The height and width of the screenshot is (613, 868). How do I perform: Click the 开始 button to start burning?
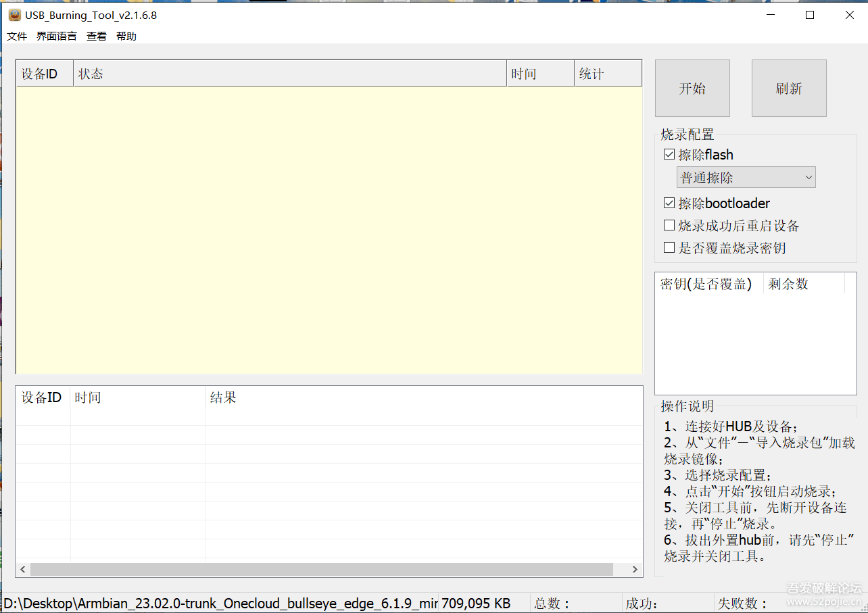tap(692, 89)
